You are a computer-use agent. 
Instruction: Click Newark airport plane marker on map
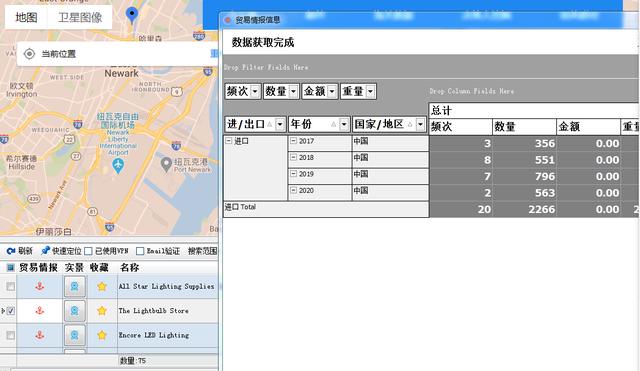pyautogui.click(x=118, y=166)
